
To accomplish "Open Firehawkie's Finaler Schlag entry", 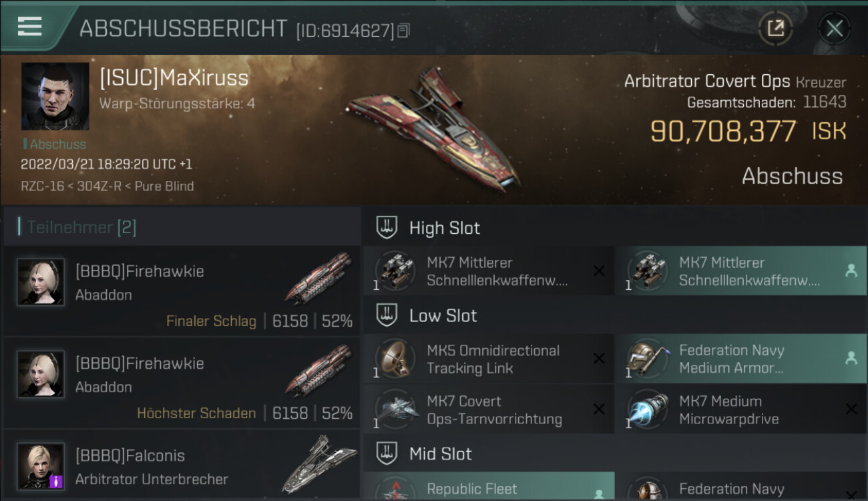I will [182, 291].
